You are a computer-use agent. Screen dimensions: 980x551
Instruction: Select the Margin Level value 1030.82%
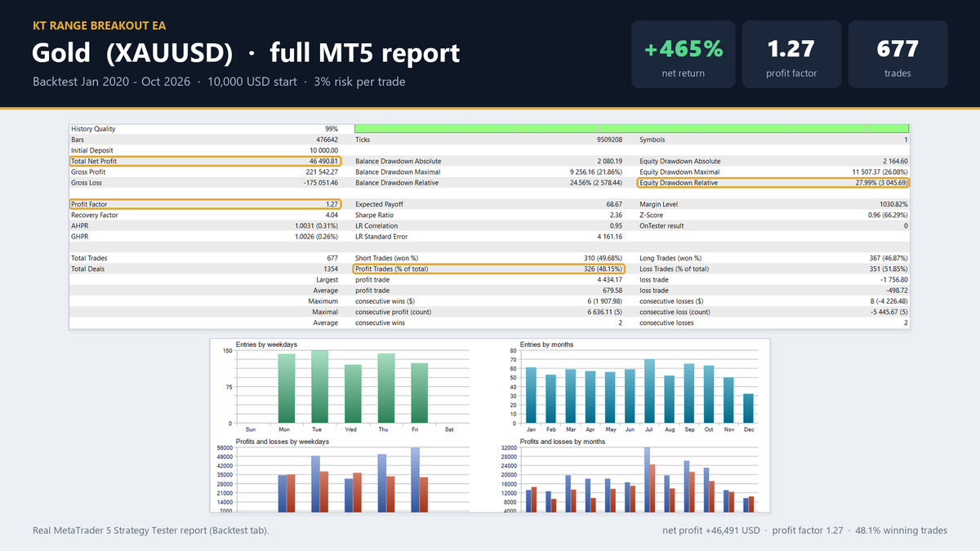pos(894,204)
